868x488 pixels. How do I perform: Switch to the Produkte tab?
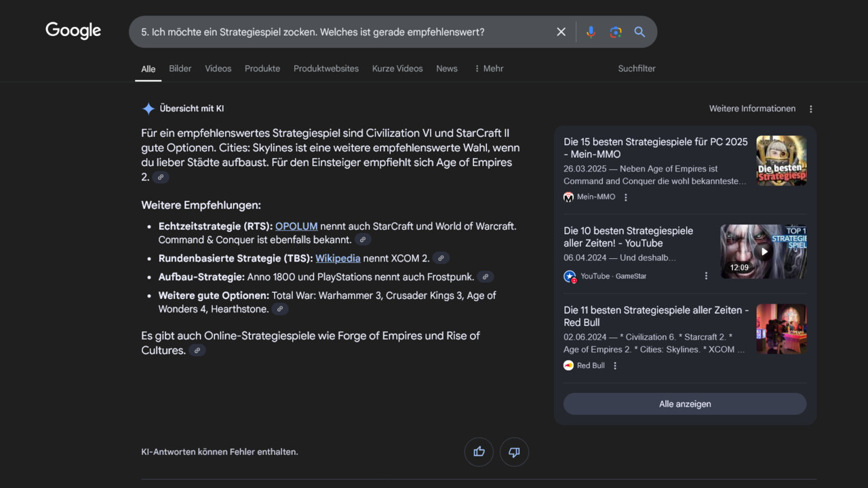(262, 68)
